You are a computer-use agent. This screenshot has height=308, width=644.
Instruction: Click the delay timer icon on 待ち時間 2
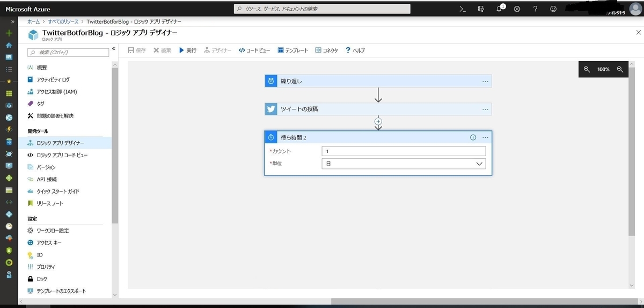pyautogui.click(x=271, y=137)
